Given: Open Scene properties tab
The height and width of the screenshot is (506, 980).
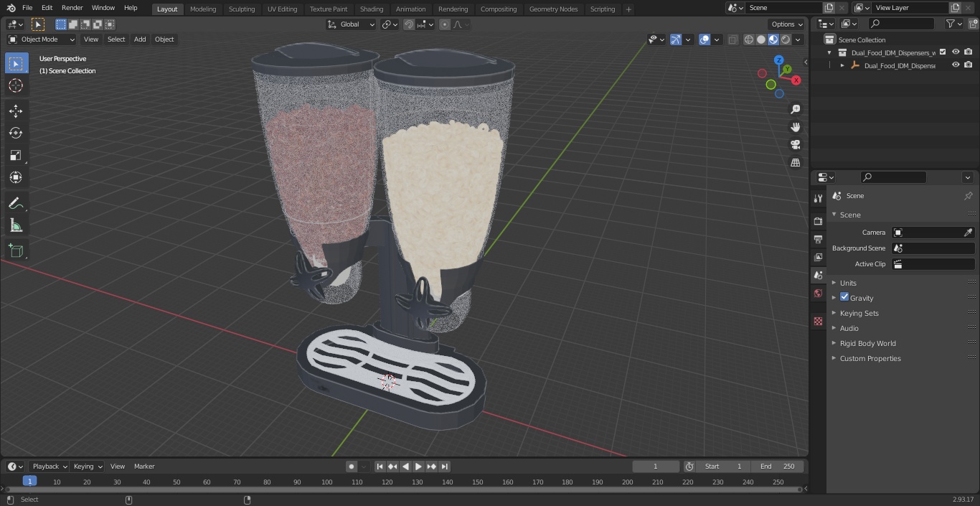Looking at the screenshot, I should coord(818,275).
